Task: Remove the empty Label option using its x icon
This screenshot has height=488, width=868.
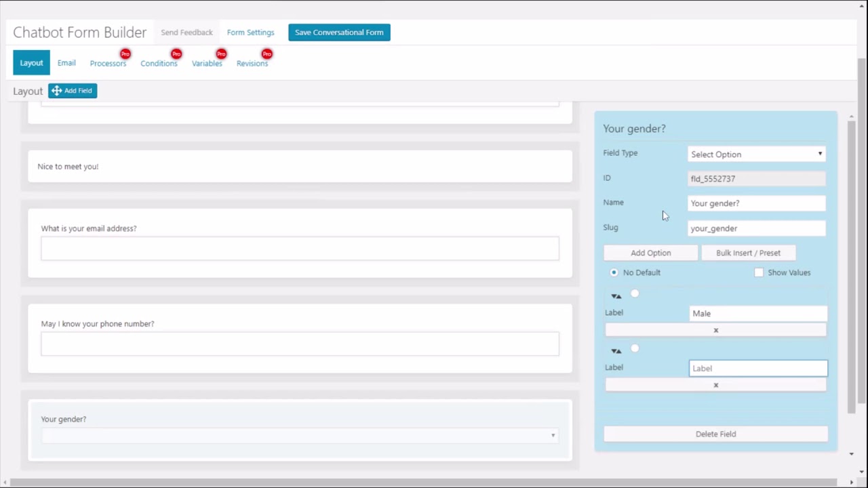Action: (715, 384)
